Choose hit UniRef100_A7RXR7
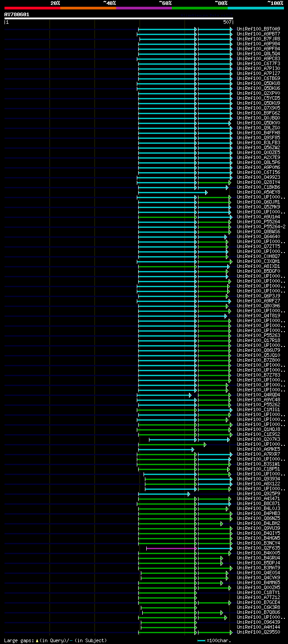The width and height of the screenshot is (288, 644). pos(258,454)
